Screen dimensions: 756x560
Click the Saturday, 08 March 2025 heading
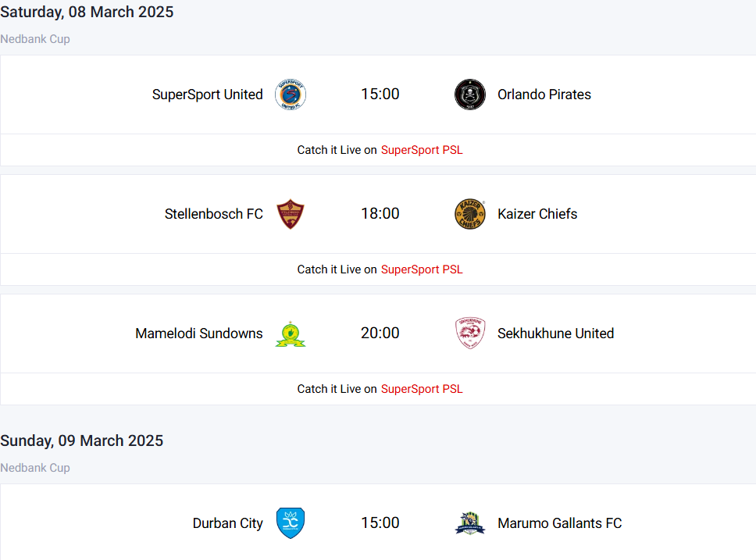[87, 12]
